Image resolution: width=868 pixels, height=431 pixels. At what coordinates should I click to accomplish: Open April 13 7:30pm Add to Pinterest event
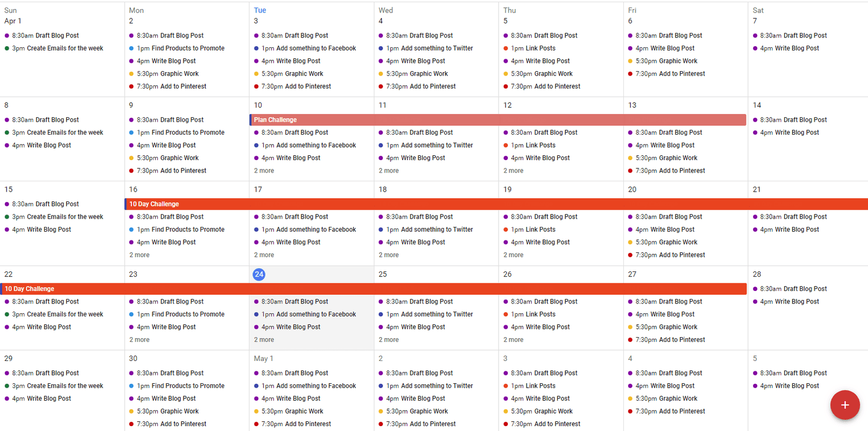[667, 170]
